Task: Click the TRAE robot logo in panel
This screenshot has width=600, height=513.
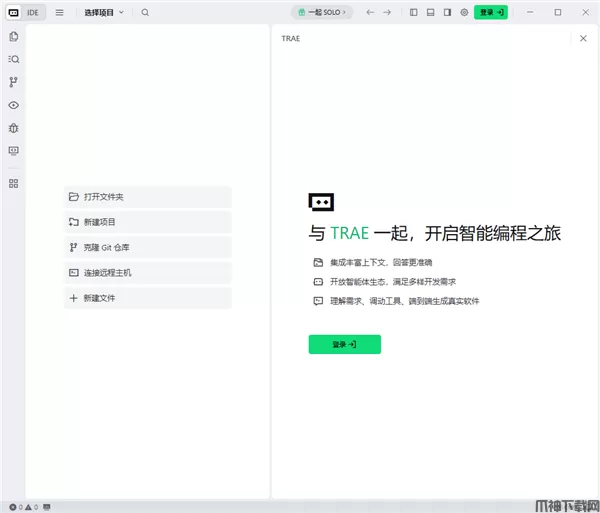Action: coord(321,202)
